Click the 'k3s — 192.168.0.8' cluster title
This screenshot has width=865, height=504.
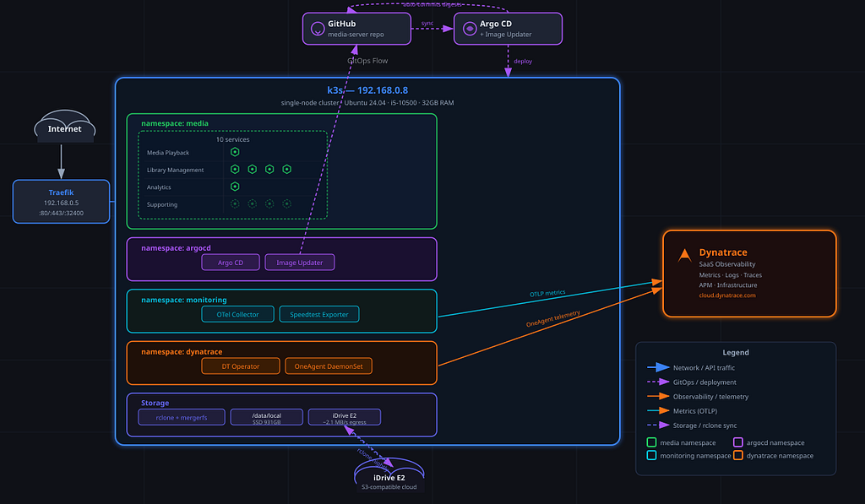pos(367,90)
